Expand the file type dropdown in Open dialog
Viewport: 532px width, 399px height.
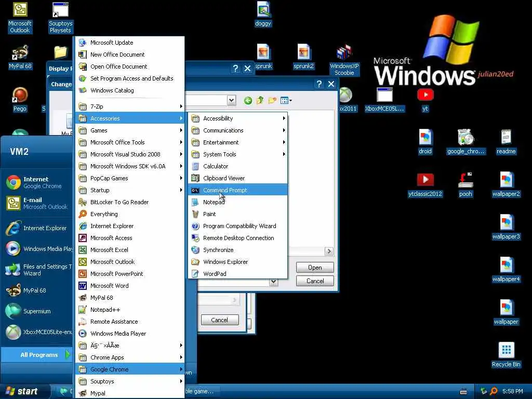click(x=273, y=282)
